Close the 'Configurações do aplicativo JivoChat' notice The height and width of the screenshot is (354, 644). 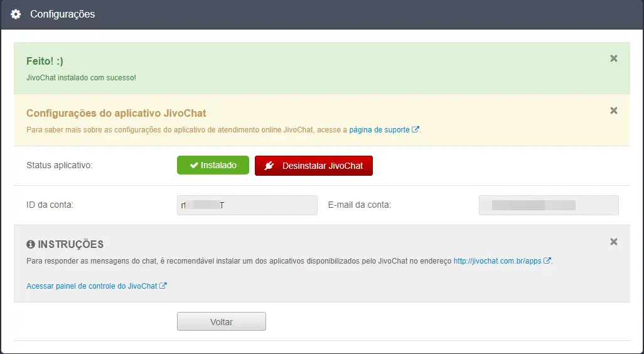click(x=614, y=110)
